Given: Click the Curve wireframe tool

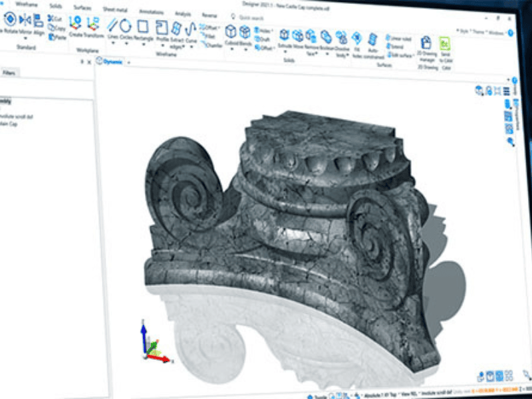Looking at the screenshot, I should 191,29.
